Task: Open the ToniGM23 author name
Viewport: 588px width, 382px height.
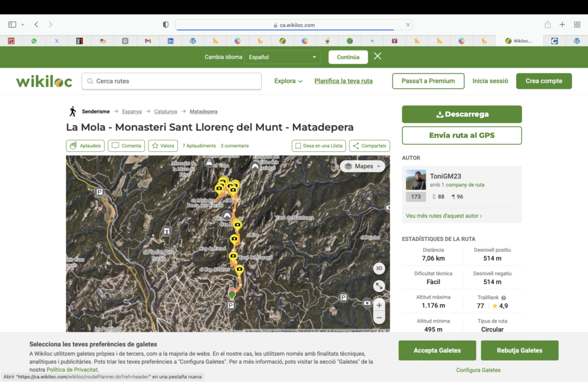Action: tap(446, 176)
